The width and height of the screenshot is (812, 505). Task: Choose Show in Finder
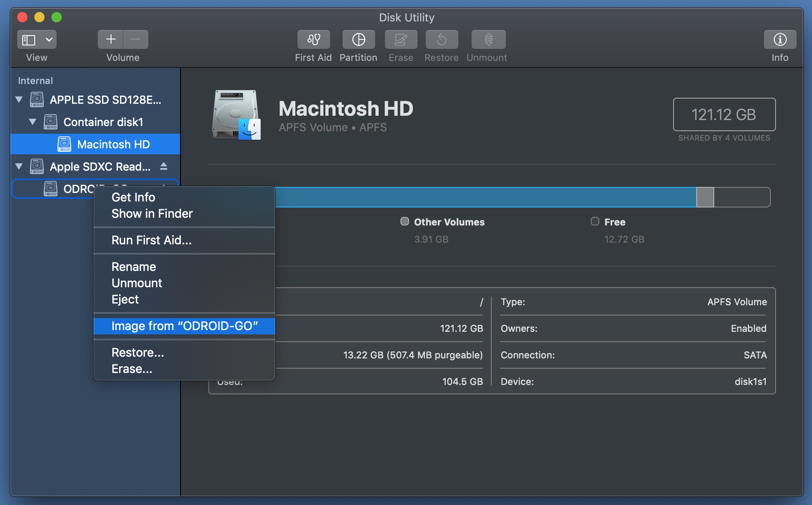(184, 213)
